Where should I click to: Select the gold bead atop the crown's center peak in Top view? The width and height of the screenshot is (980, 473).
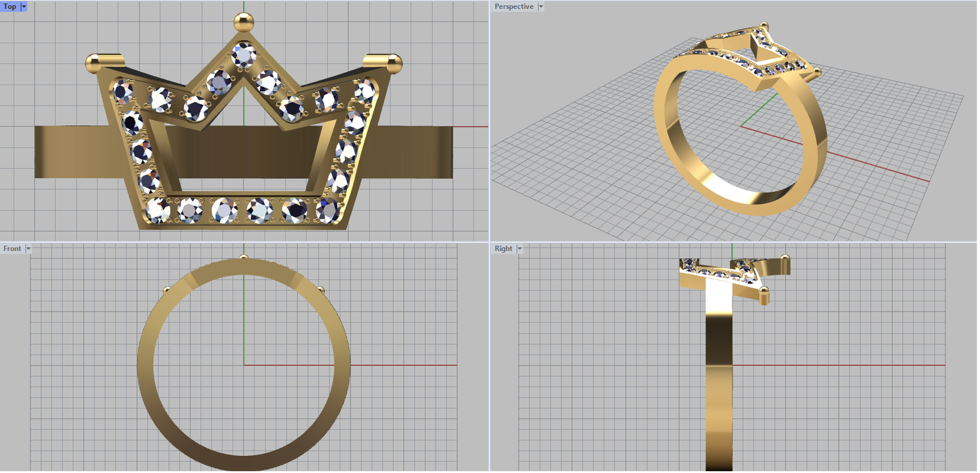[244, 23]
